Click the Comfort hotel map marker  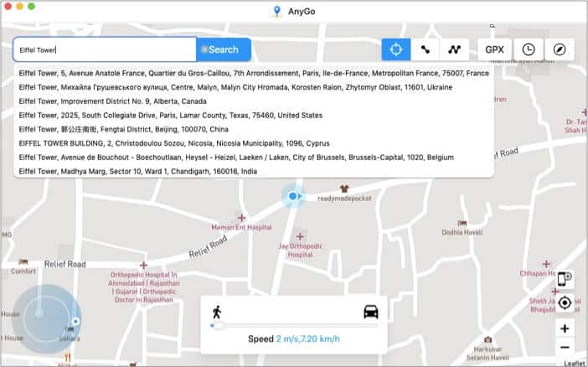(23, 261)
